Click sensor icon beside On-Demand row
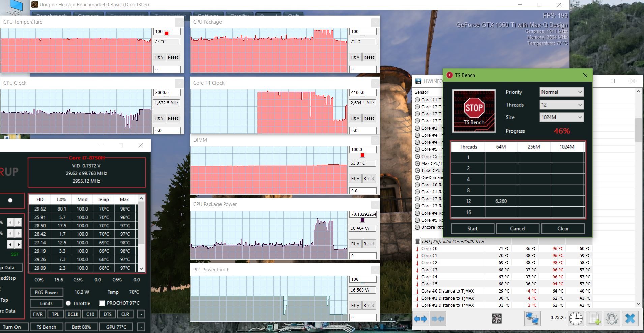 click(417, 177)
